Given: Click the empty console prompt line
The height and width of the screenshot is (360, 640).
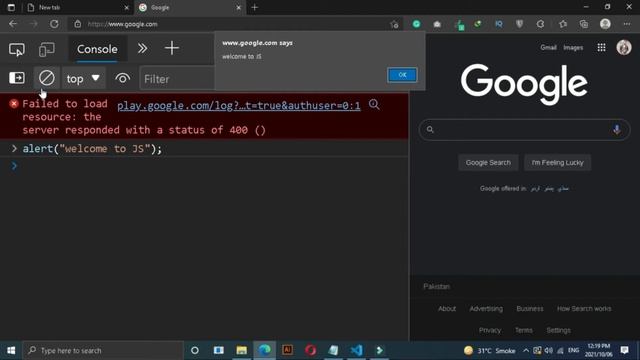Looking at the screenshot, I should click(x=204, y=166).
